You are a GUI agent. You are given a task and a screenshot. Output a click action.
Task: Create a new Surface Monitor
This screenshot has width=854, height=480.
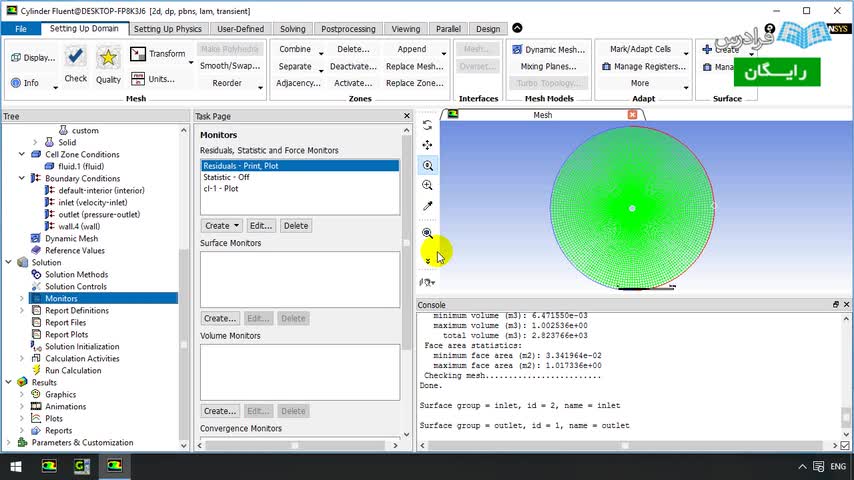219,318
